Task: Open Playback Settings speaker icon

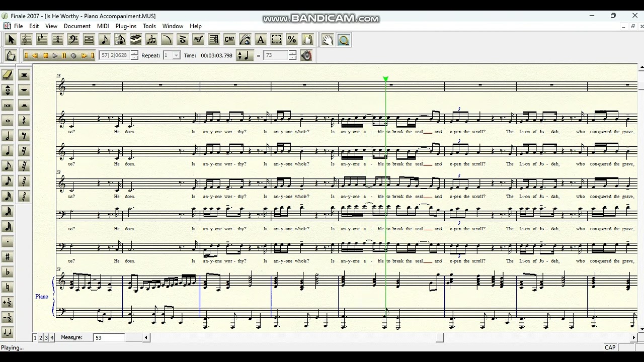Action: [x=306, y=55]
